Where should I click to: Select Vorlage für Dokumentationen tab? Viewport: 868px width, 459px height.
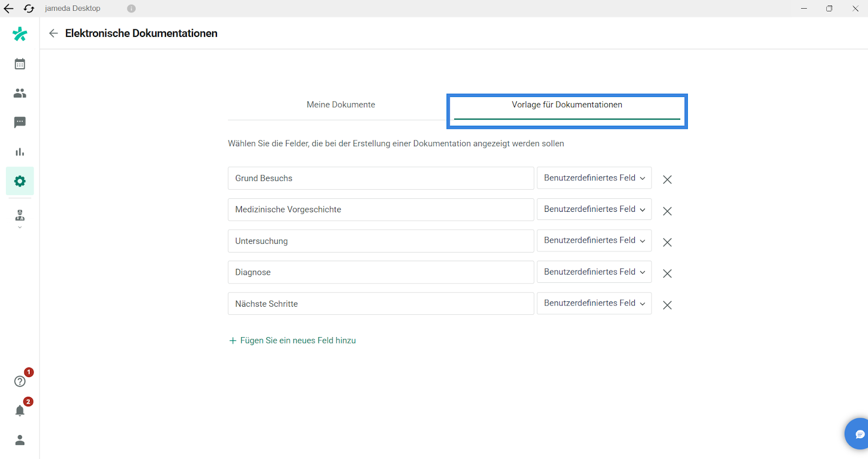coord(567,105)
